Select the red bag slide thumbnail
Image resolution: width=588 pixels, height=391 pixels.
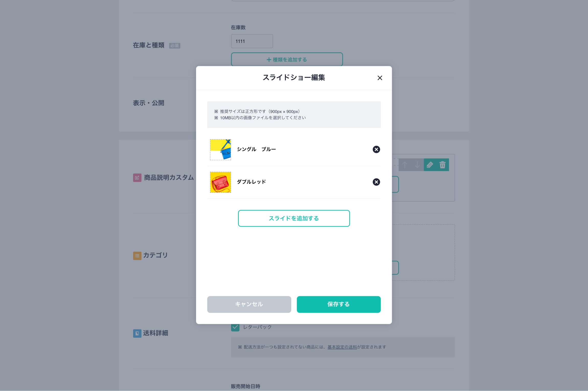220,182
